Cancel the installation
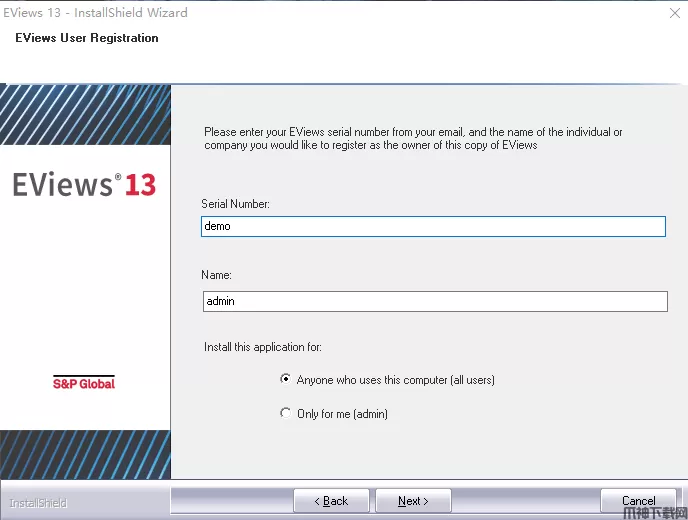The image size is (688, 520). click(638, 501)
